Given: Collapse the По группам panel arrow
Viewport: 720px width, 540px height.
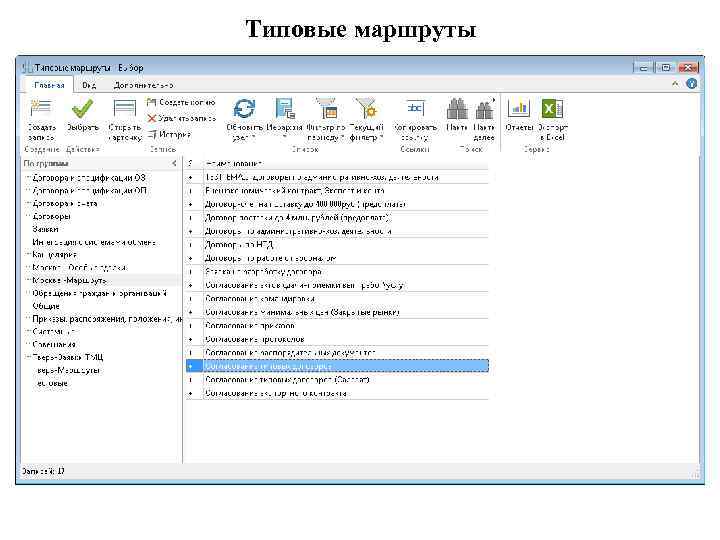Looking at the screenshot, I should coord(174,163).
